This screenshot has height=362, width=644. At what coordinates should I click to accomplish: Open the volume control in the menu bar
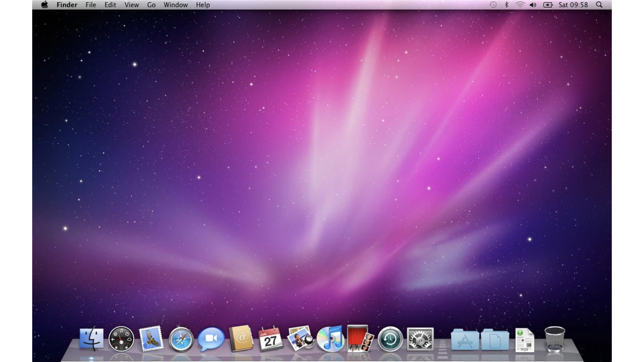pyautogui.click(x=533, y=5)
